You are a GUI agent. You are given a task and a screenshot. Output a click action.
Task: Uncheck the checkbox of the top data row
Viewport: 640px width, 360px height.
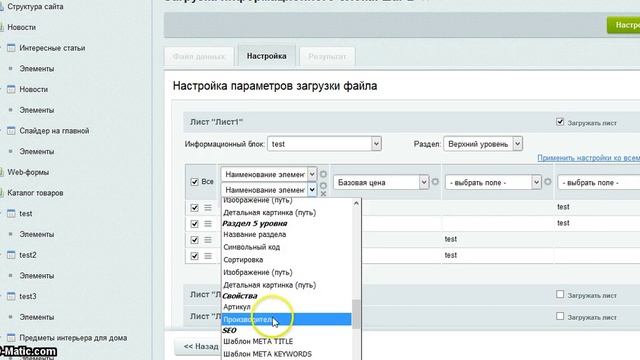(194, 207)
